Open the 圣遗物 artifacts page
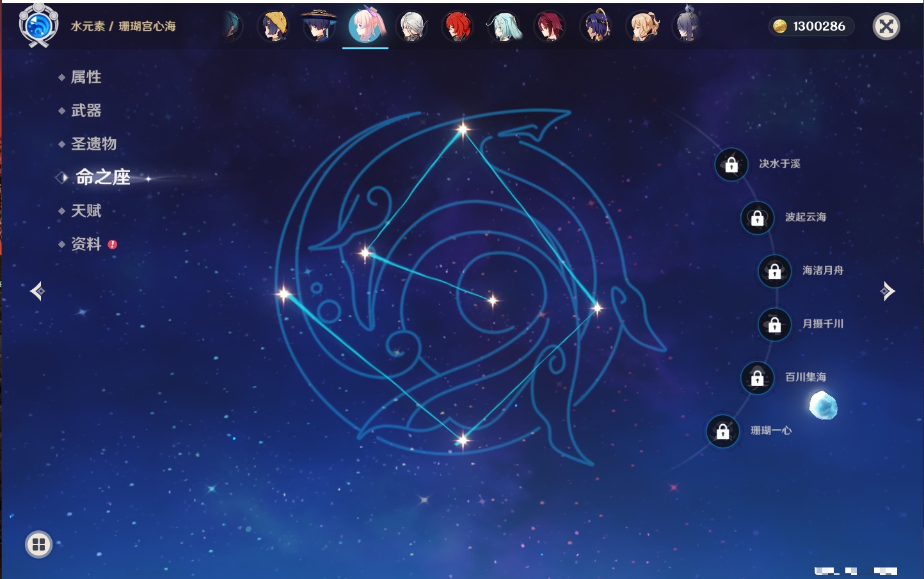Image resolution: width=924 pixels, height=579 pixels. point(93,144)
